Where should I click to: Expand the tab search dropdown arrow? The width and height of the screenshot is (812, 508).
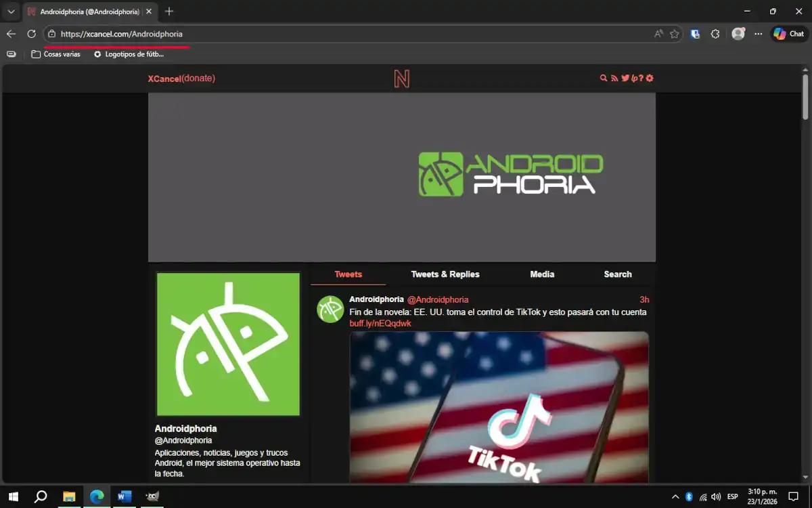coord(12,12)
